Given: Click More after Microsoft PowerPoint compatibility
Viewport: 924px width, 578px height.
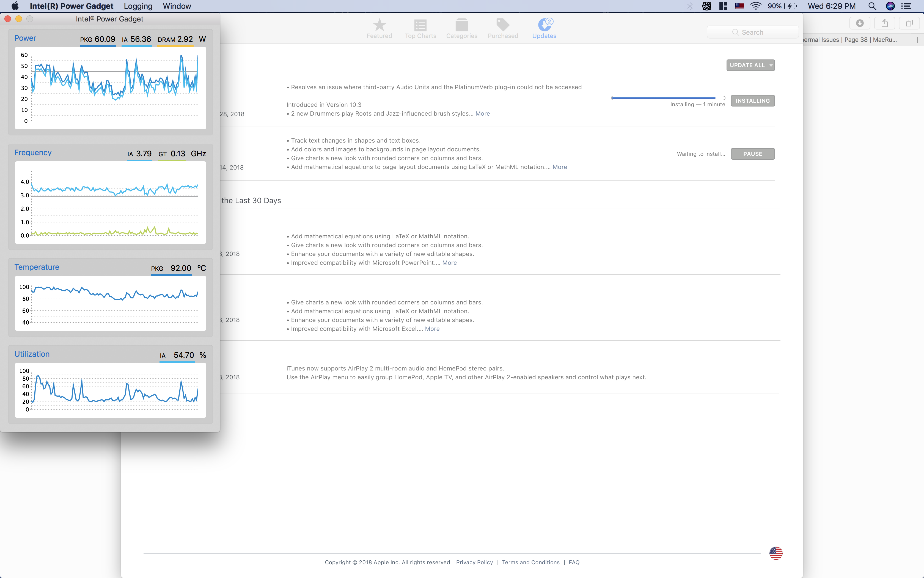Looking at the screenshot, I should pos(449,263).
